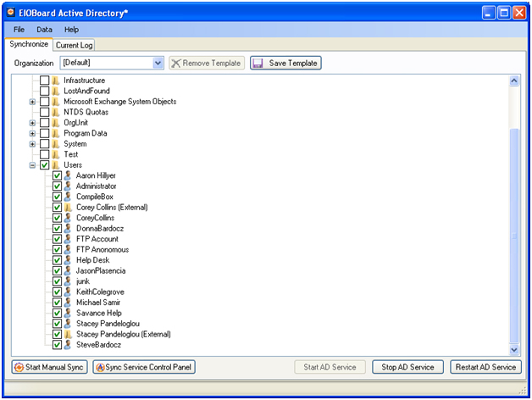Click the Sync Service Control Panel icon
Screen dimensions: 532x400
[x=100, y=367]
